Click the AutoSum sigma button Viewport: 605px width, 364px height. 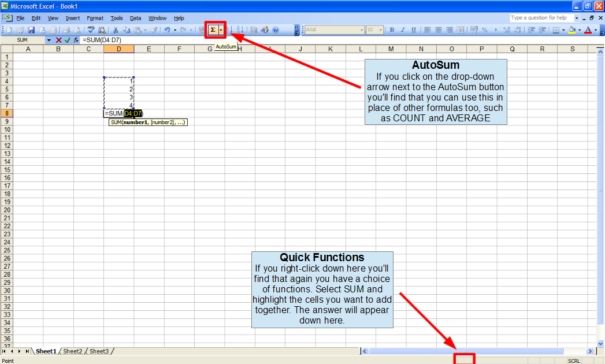coord(213,29)
